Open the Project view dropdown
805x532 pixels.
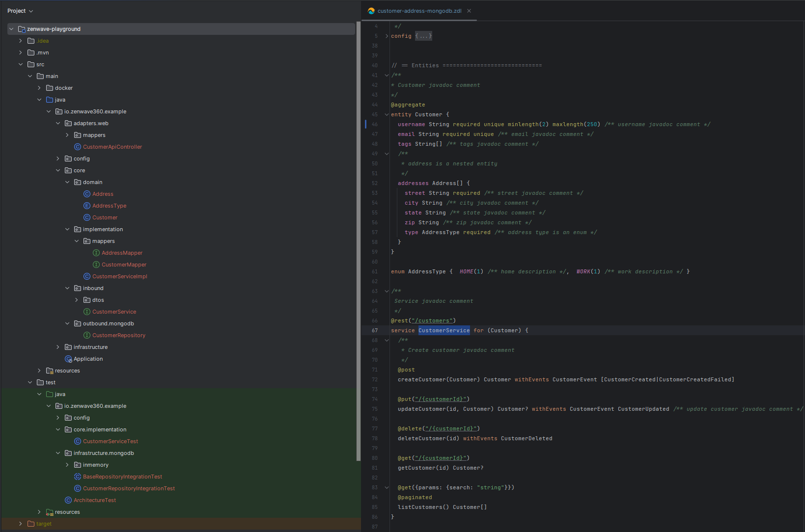pyautogui.click(x=20, y=11)
